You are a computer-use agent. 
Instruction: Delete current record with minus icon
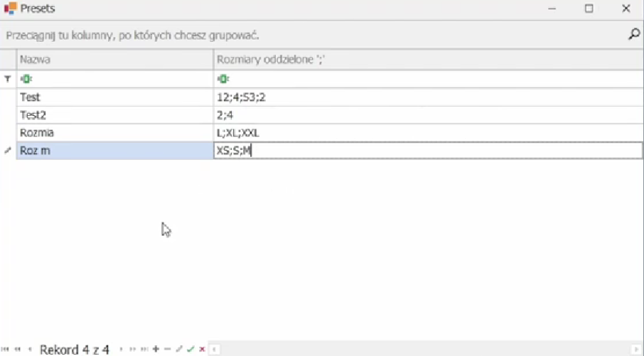[x=167, y=349]
